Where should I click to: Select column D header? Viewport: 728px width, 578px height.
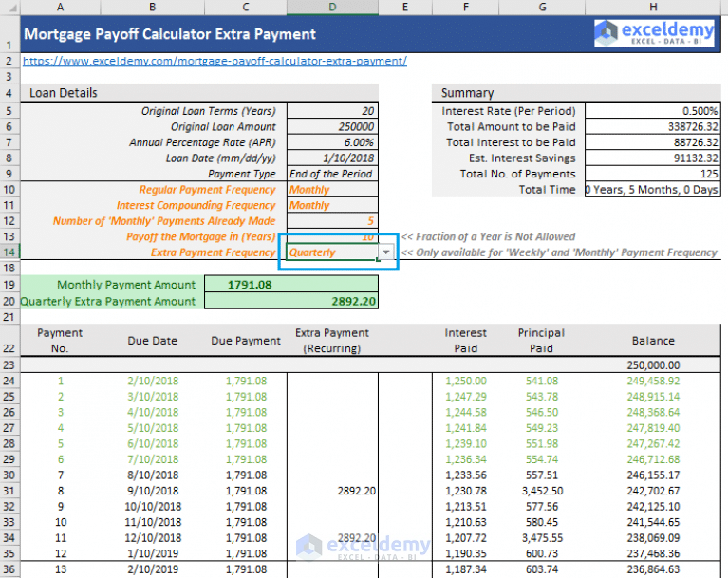[x=332, y=7]
